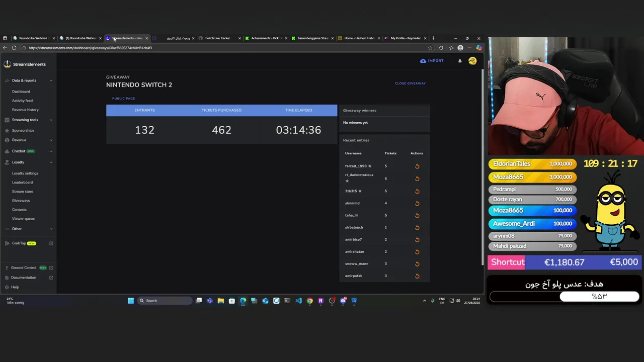Open Terminal from taskbar
The width and height of the screenshot is (644, 362).
pyautogui.click(x=287, y=301)
